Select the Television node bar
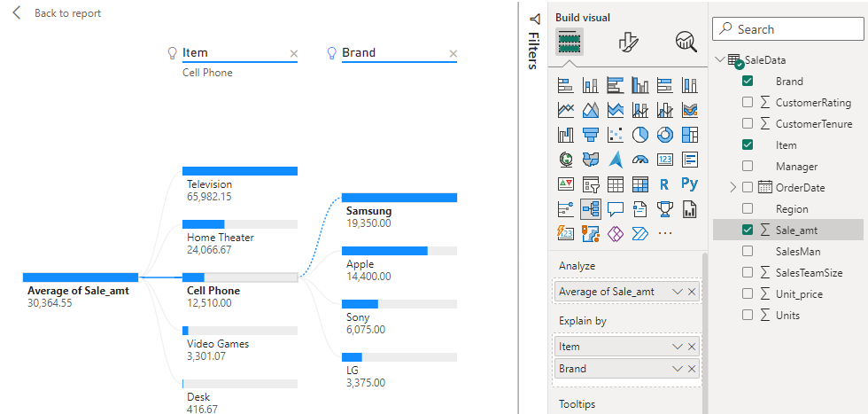The image size is (868, 414). (x=240, y=171)
